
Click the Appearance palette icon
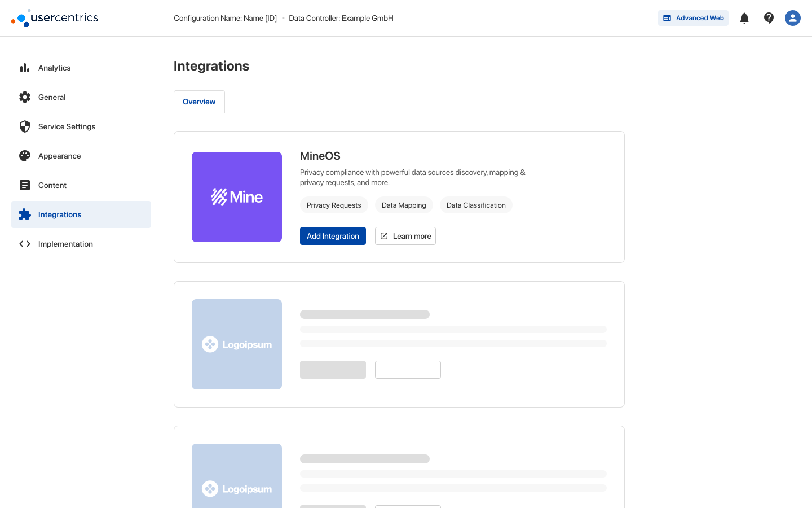tap(25, 156)
